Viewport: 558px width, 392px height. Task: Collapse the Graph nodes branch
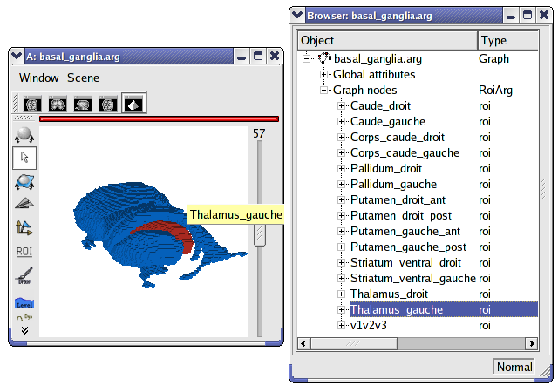pos(324,90)
